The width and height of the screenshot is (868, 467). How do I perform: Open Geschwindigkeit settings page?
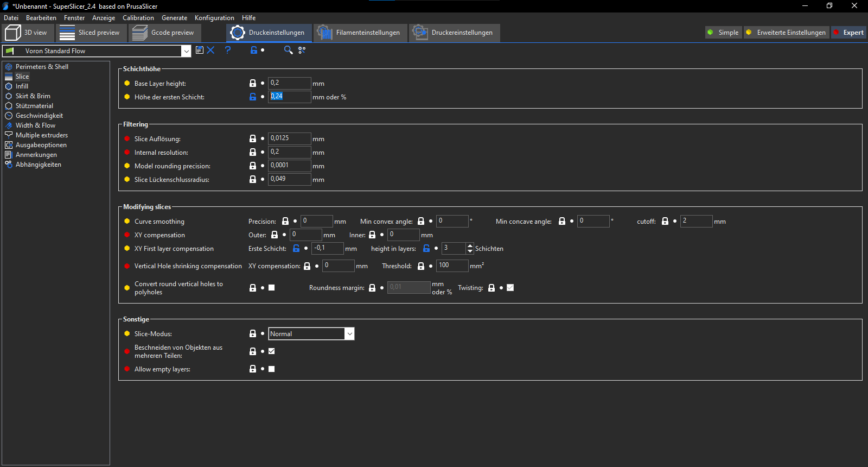(x=39, y=115)
